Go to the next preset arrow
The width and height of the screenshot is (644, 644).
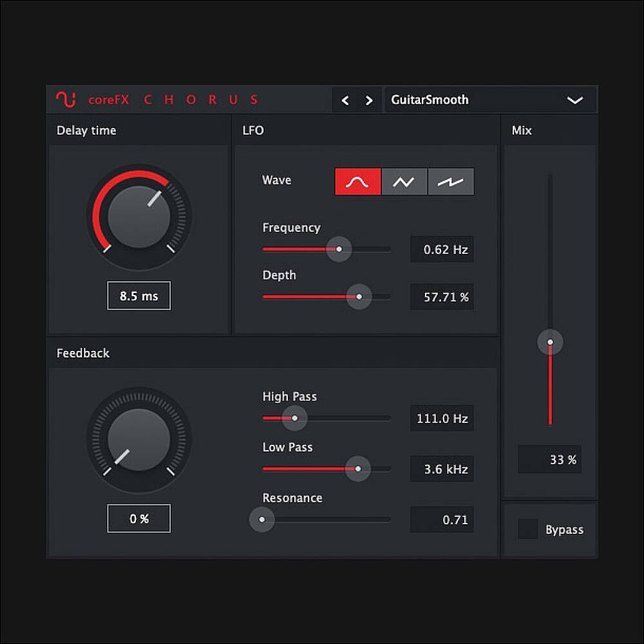[x=369, y=100]
